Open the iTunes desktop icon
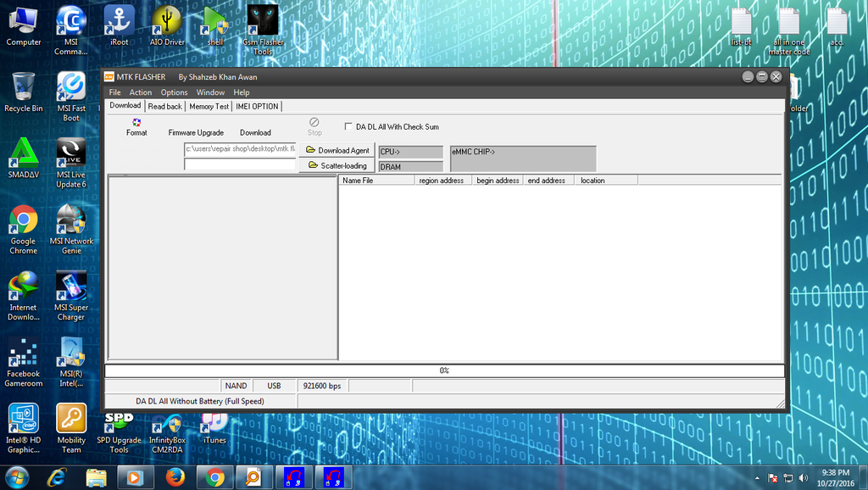Image resolution: width=868 pixels, height=490 pixels. click(214, 424)
